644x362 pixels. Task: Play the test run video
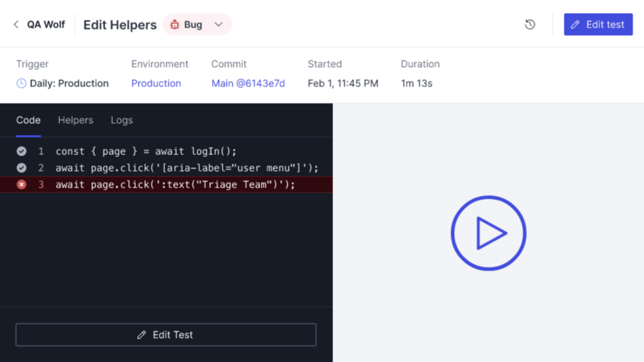tap(488, 233)
